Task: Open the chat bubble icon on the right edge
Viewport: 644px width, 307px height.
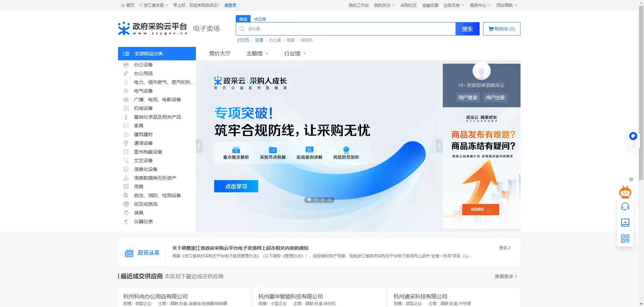Action: pos(633,136)
